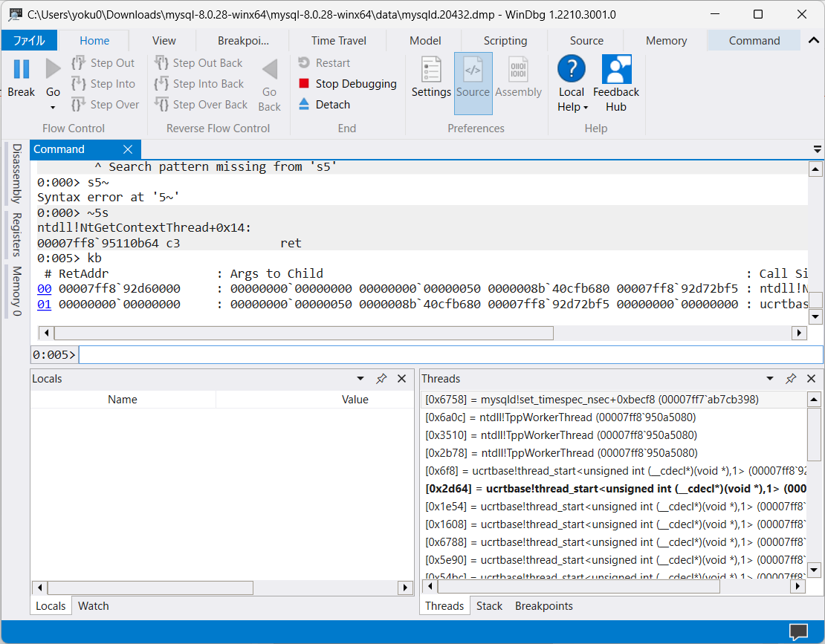Select thread [0x6a0c] ntdll!TppWorkerThread

(613, 417)
